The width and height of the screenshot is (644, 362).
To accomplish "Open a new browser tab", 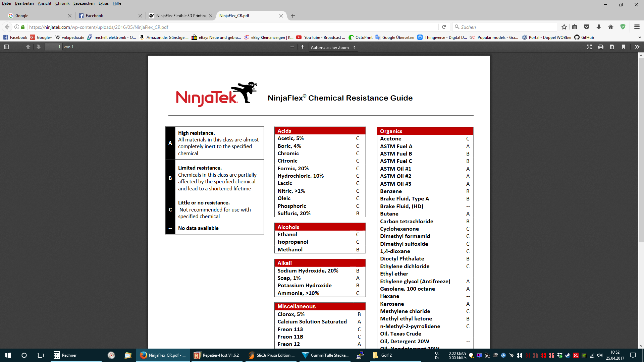I will point(293,16).
